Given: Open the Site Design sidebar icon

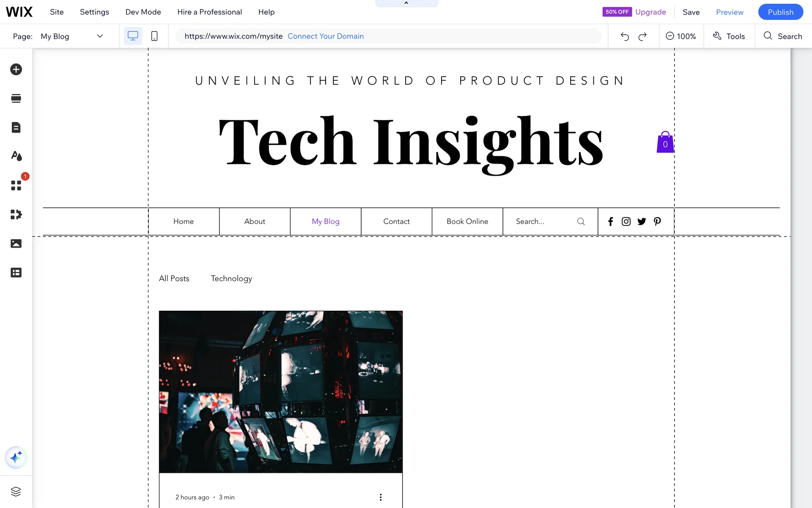Looking at the screenshot, I should (x=16, y=156).
